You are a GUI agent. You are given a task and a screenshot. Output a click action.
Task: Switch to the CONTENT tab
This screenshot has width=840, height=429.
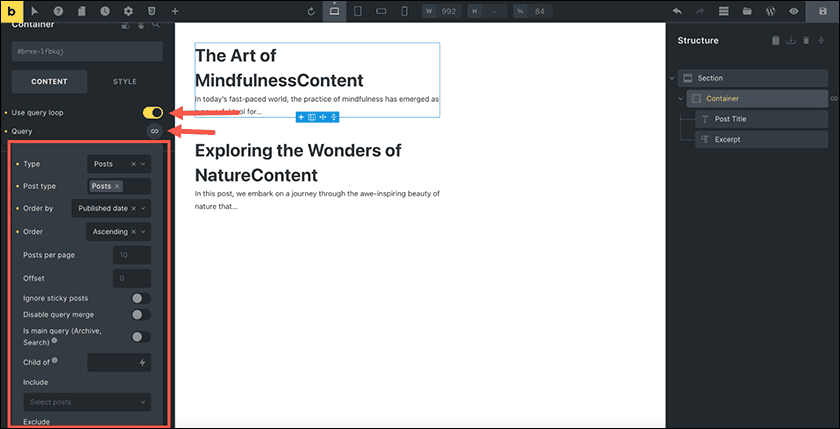click(x=49, y=81)
